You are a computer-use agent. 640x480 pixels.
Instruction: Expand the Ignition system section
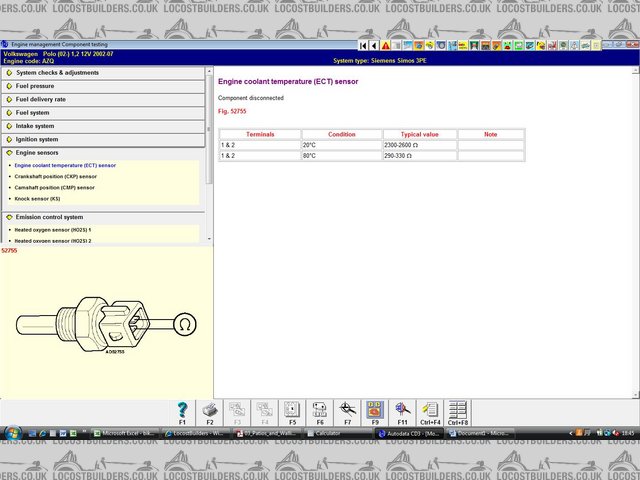103,140
